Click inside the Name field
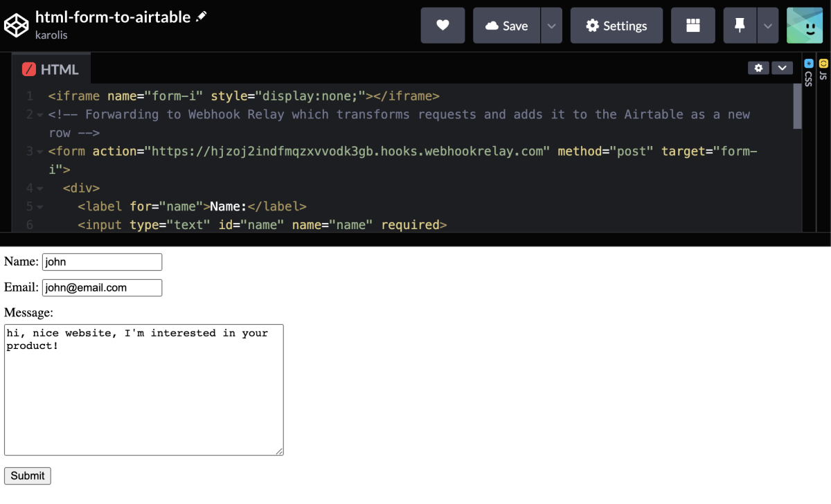 pos(102,262)
